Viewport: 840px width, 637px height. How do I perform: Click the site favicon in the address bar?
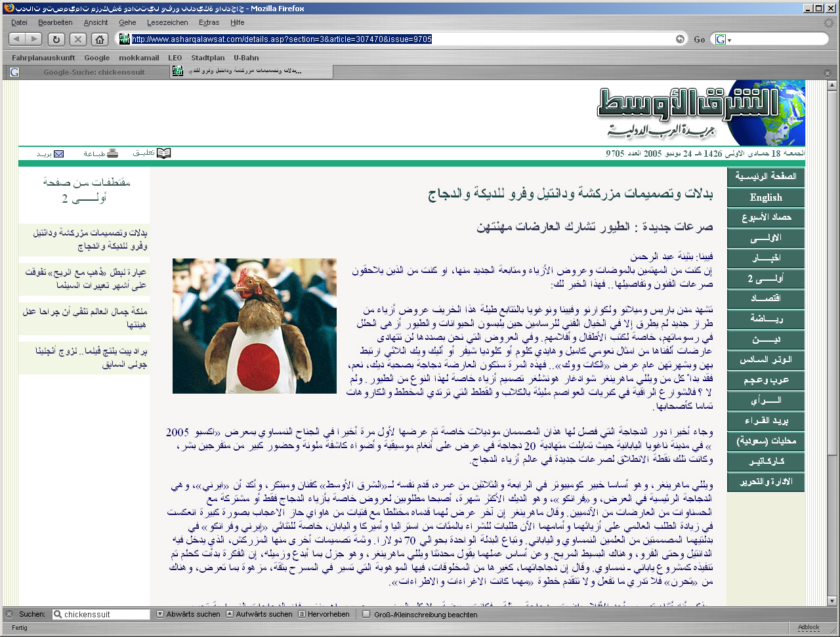click(x=125, y=39)
